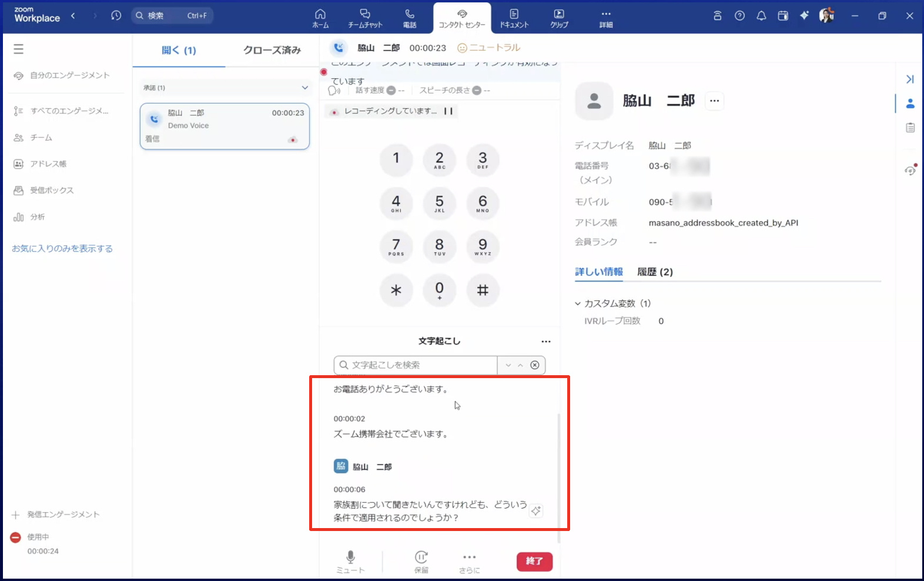This screenshot has width=924, height=581.
Task: Select the 開く (1) tab
Action: 179,51
